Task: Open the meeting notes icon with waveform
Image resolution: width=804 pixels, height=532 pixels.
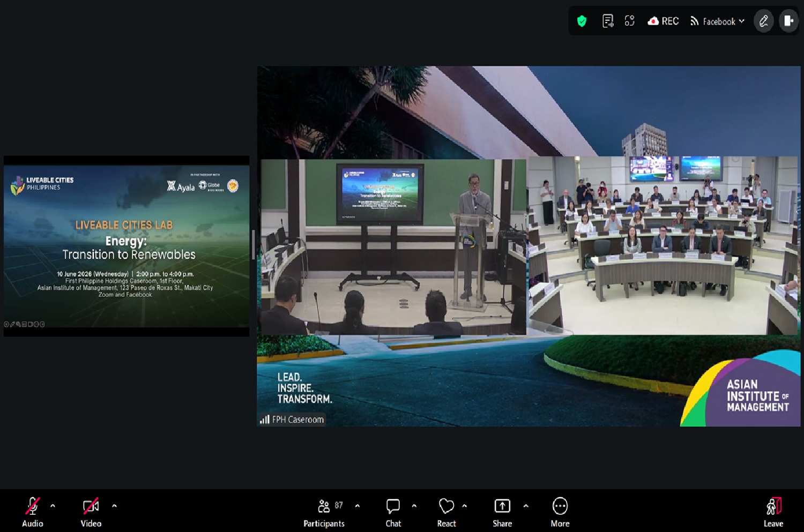Action: coord(608,21)
